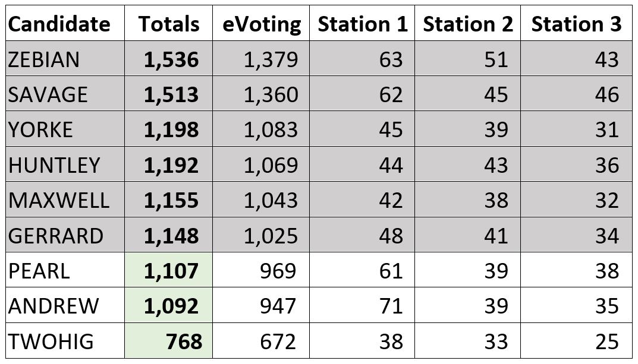Click SAVAGE's eVoting value 1,360
Screen dimensions: 638x364
click(261, 94)
